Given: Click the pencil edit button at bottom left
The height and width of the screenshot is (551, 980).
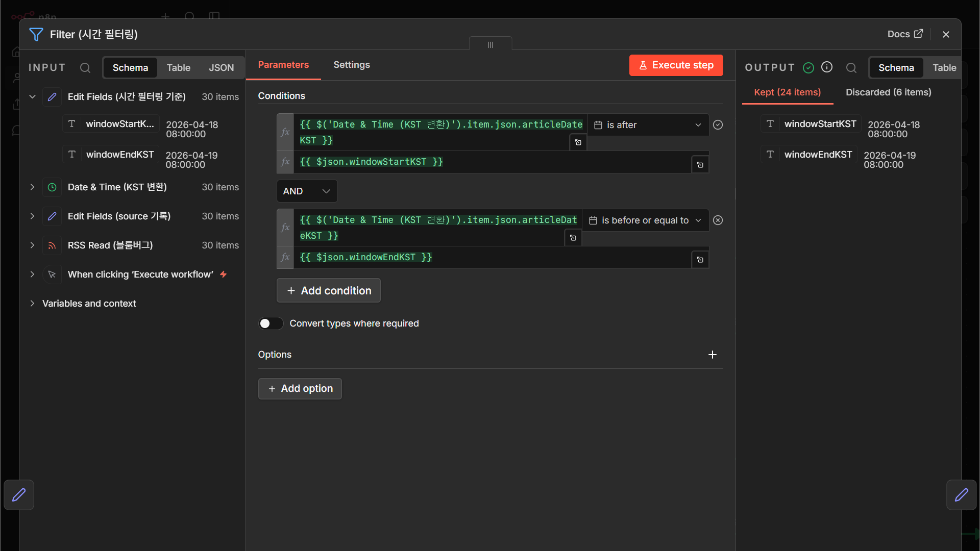Looking at the screenshot, I should coord(19,495).
